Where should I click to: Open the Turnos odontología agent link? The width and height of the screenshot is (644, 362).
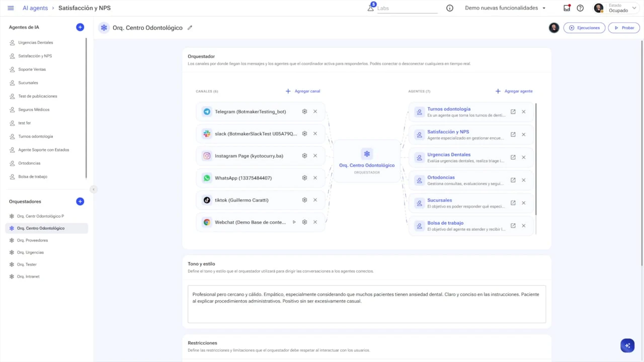[449, 109]
